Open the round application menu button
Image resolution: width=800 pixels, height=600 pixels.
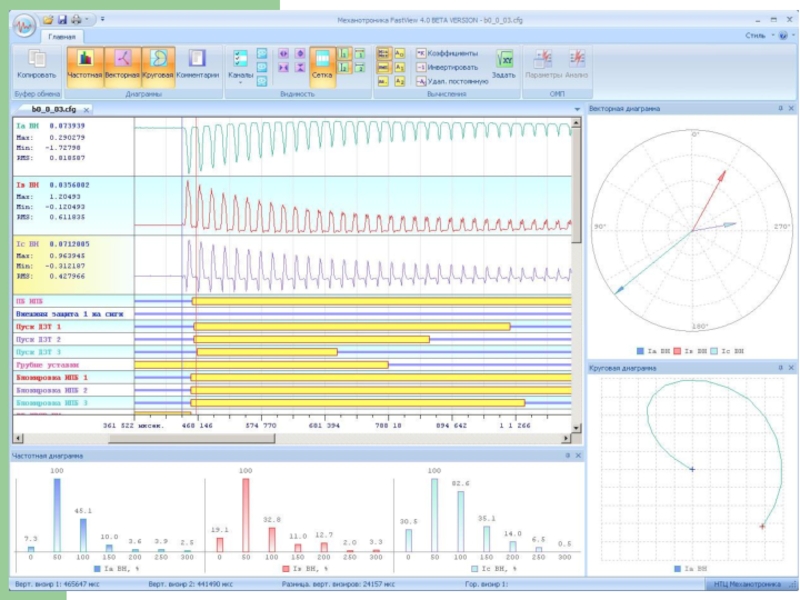click(x=25, y=22)
